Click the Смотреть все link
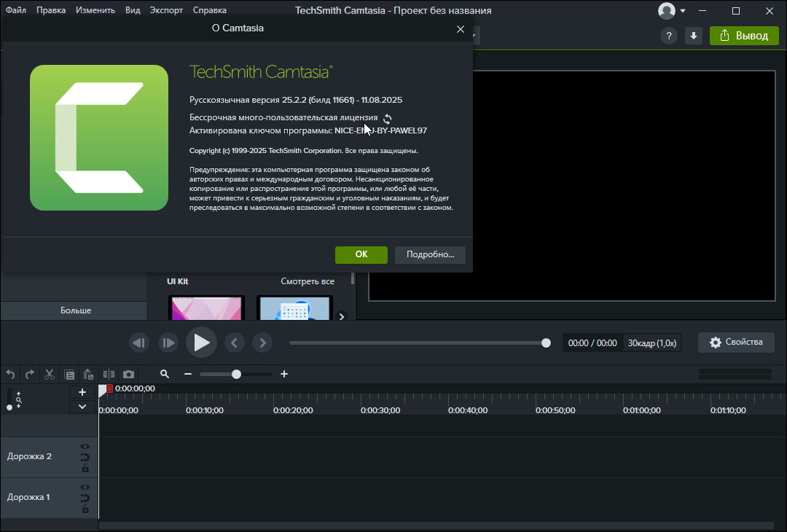 click(x=308, y=281)
